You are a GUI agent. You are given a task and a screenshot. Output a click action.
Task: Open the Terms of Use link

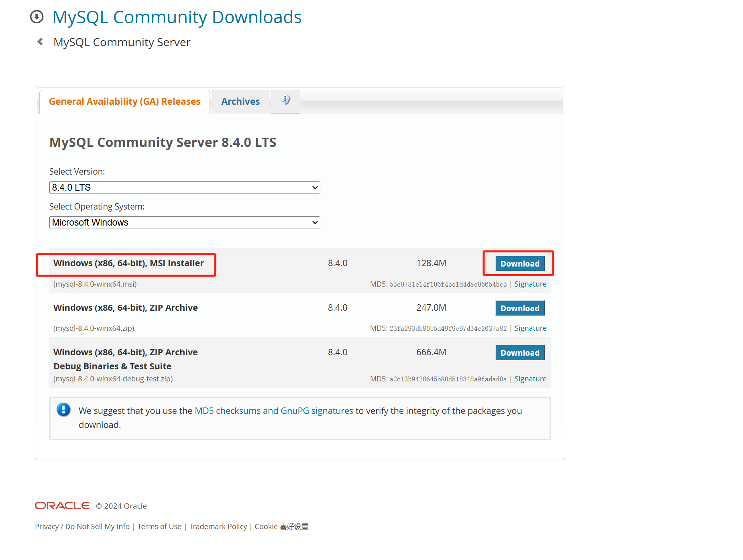159,526
